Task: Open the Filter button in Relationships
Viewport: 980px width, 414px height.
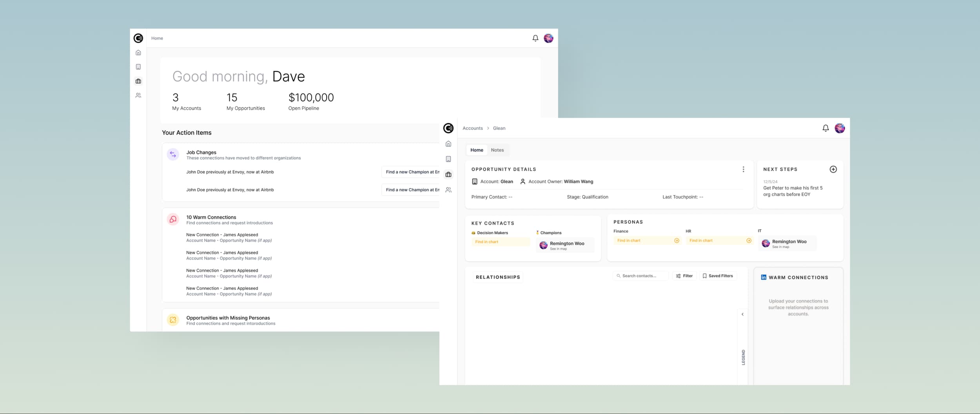Action: click(x=684, y=276)
